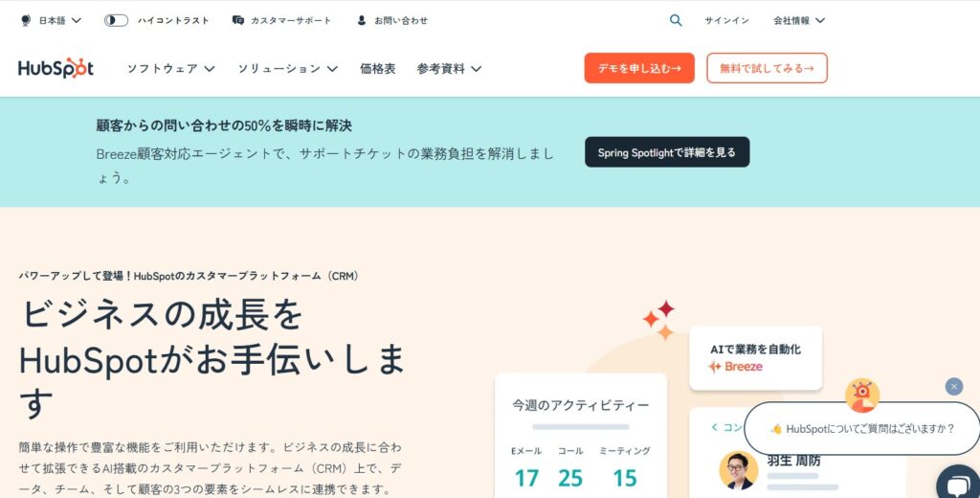Image resolution: width=980 pixels, height=498 pixels.
Task: Open the ソフトウェア menu
Action: 170,69
